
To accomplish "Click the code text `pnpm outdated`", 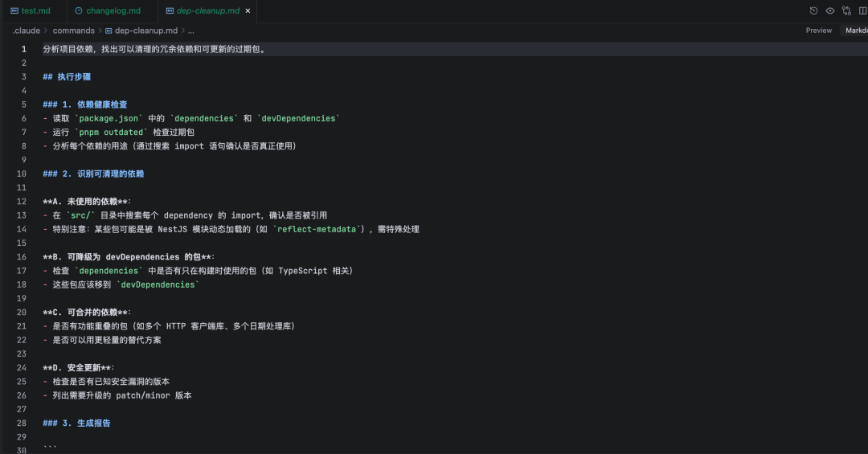I will tap(111, 133).
